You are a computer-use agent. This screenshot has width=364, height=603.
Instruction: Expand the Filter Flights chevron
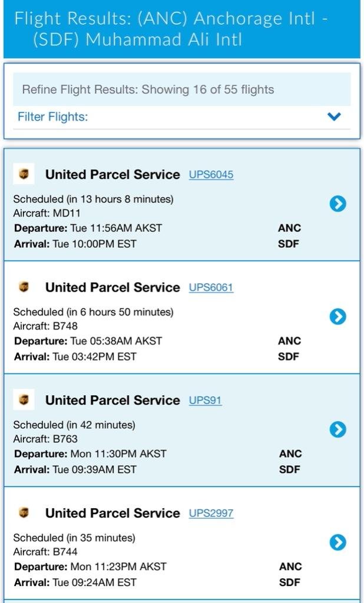click(x=334, y=117)
